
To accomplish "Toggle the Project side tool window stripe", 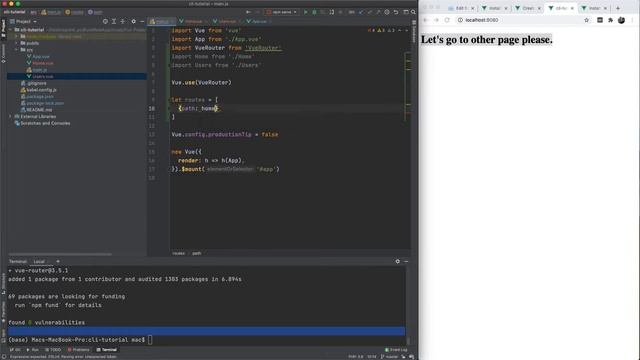I will pyautogui.click(x=3, y=28).
